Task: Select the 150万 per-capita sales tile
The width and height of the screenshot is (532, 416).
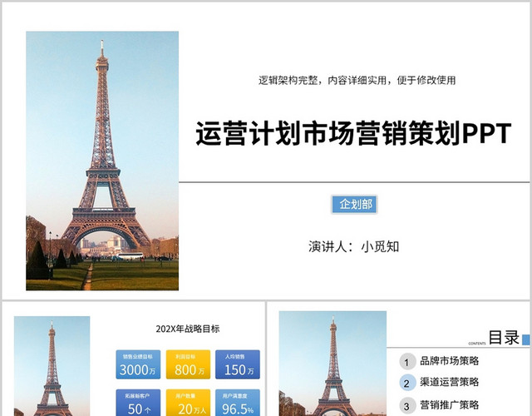Action: 238,364
